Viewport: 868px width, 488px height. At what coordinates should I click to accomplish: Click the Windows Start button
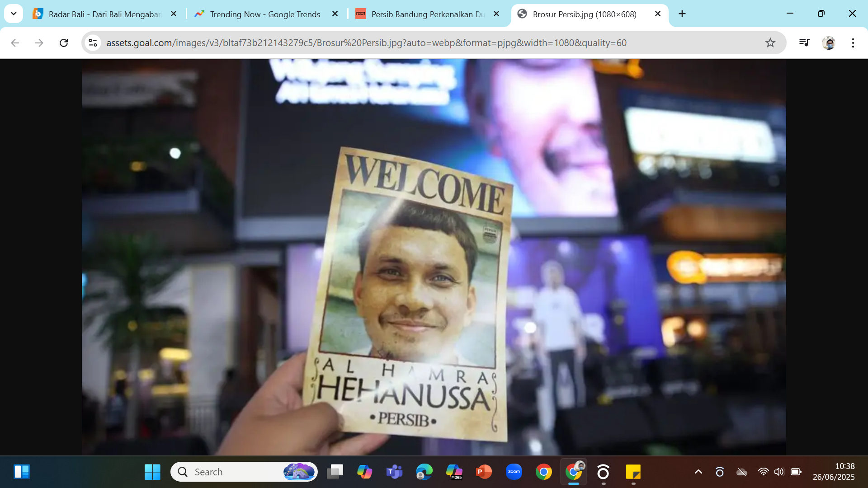(152, 472)
